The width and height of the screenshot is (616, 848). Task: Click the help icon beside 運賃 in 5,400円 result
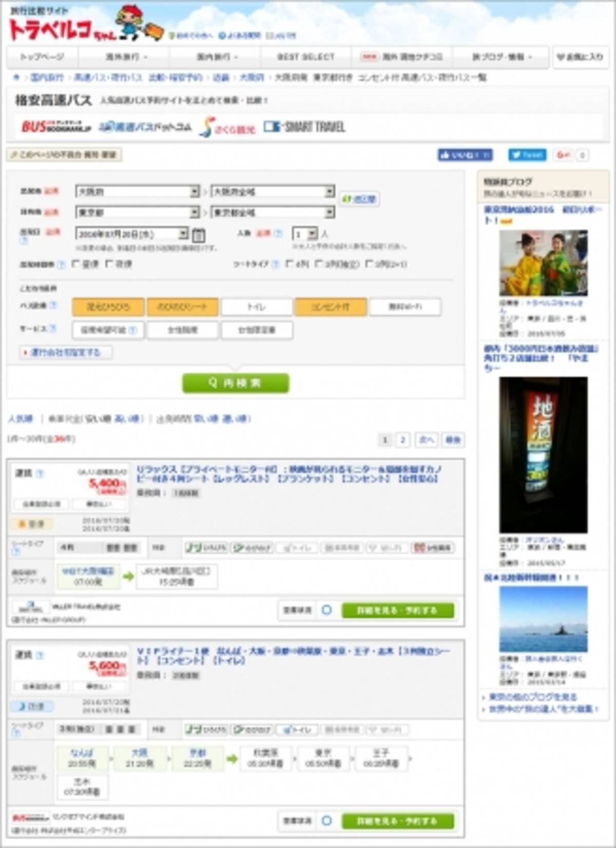[x=41, y=473]
